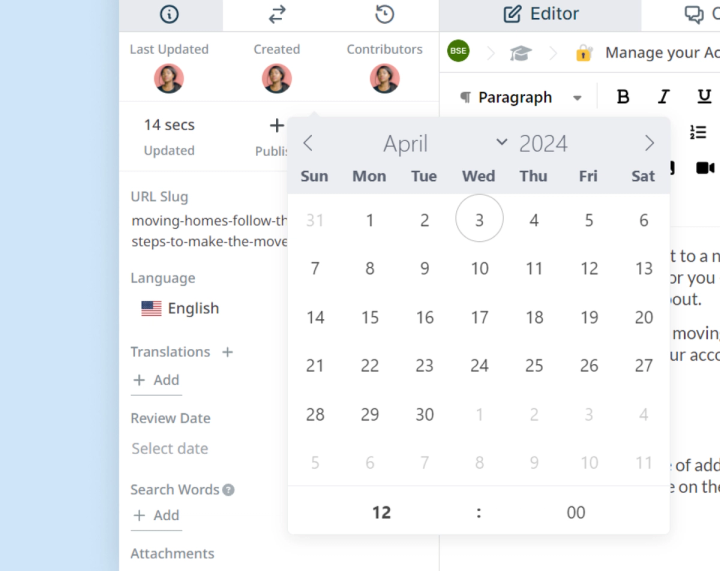Apply italic formatting icon
Image resolution: width=720 pixels, height=571 pixels.
(x=664, y=97)
